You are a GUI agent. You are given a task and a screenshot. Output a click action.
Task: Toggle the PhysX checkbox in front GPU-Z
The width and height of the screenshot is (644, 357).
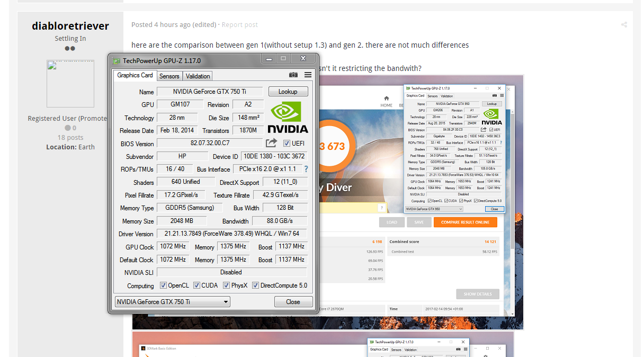(227, 285)
